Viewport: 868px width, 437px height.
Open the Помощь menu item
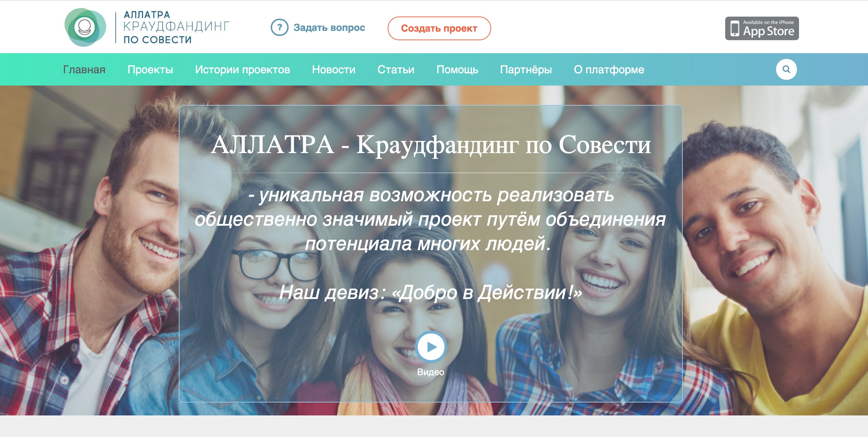click(457, 69)
